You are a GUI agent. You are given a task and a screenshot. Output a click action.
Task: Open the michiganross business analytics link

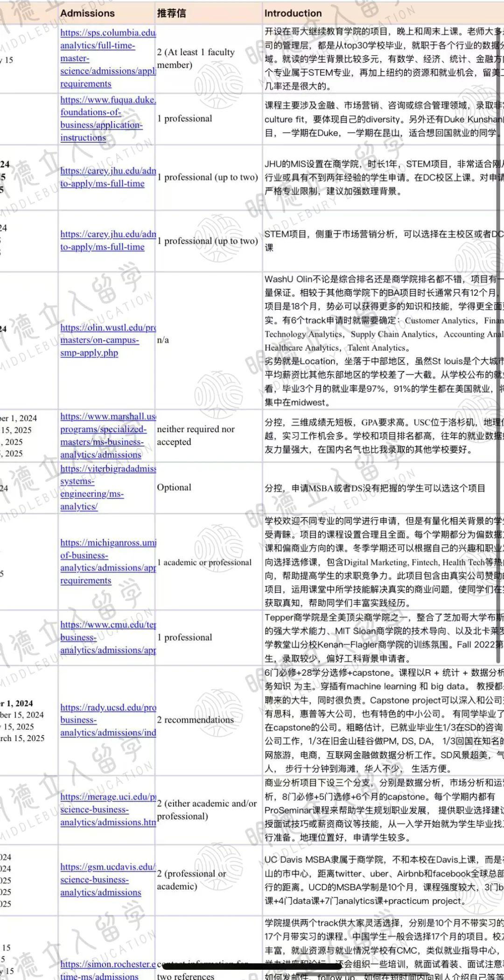(108, 561)
